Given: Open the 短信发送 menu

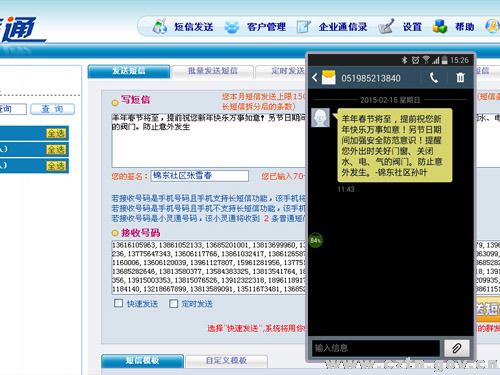Looking at the screenshot, I should coord(194,27).
